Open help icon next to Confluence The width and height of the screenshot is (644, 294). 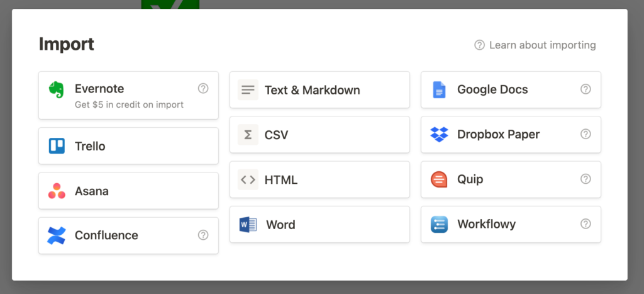click(203, 235)
